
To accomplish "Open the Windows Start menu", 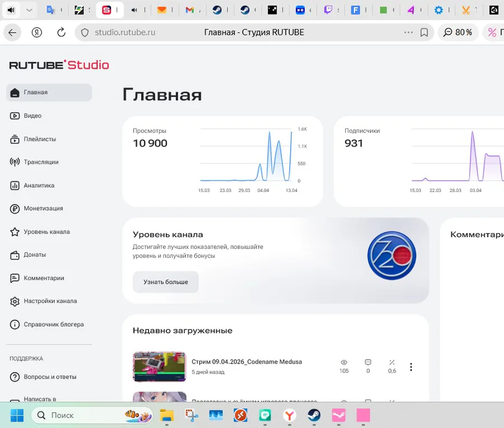I will (17, 416).
